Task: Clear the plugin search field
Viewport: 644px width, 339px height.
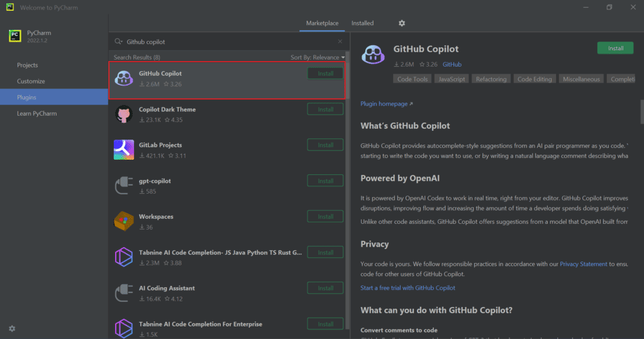Action: coord(340,42)
